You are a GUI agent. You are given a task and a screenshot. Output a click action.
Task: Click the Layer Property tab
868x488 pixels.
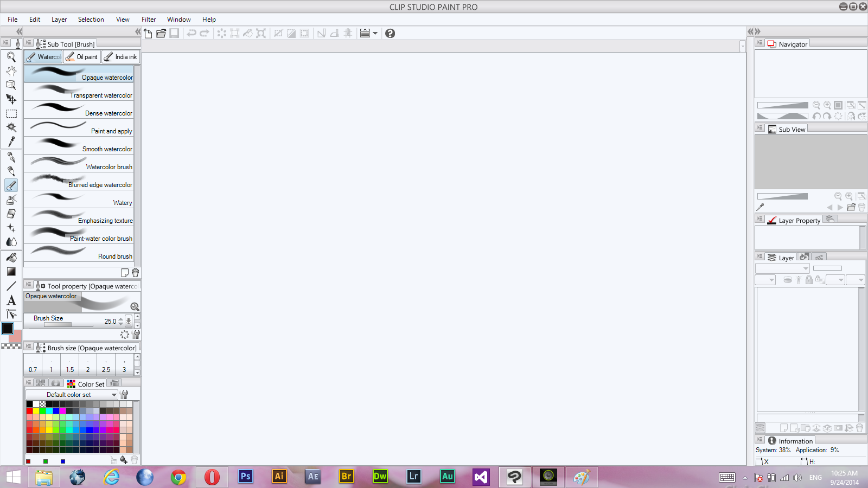[x=794, y=220]
